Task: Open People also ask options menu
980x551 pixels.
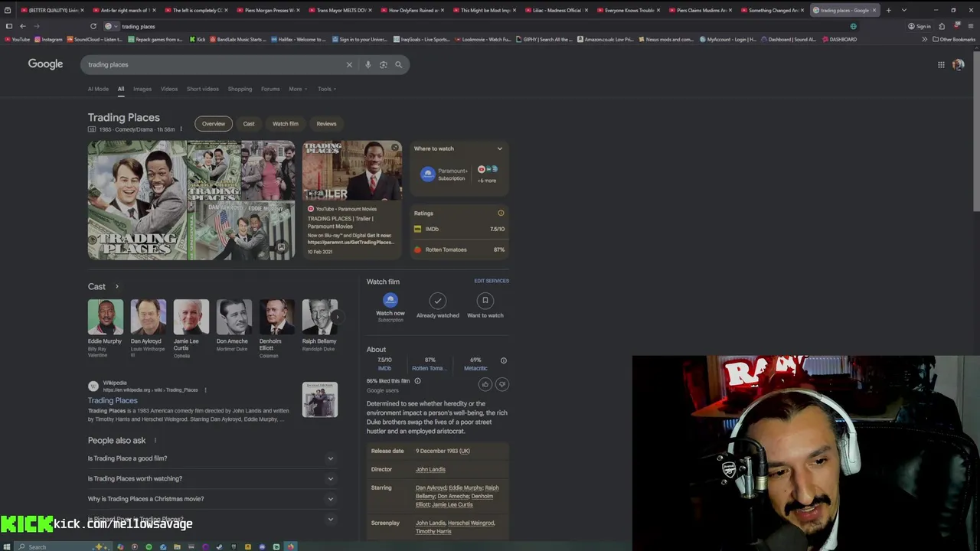Action: coord(155,440)
